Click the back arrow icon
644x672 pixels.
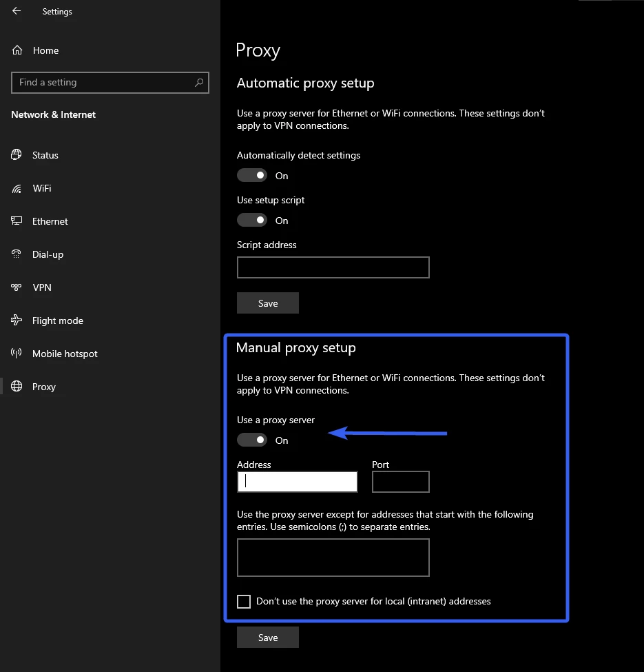17,11
